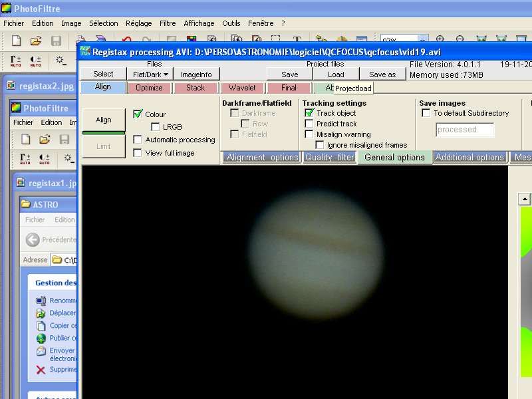
Task: Click the processed subdirectory text field
Action: [x=465, y=130]
